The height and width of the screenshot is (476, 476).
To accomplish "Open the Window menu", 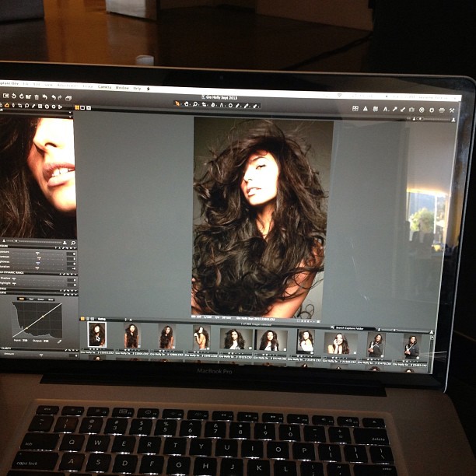I will click(x=122, y=88).
